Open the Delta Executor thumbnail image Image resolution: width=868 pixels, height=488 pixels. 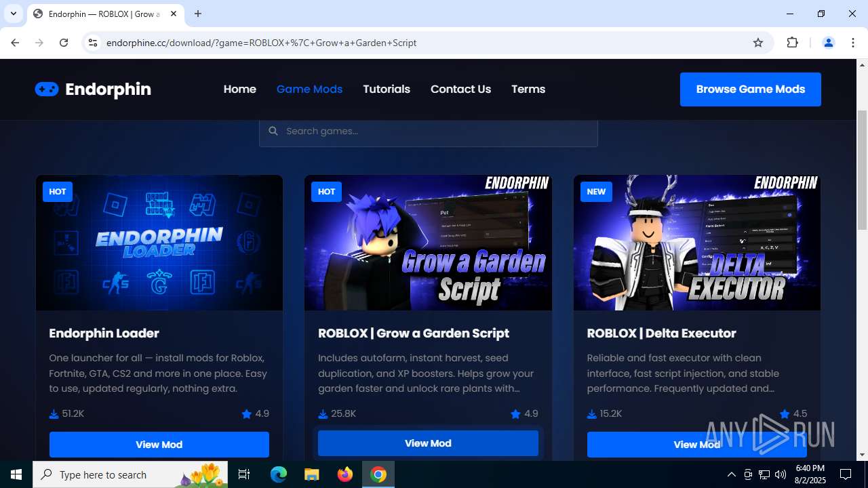coord(697,243)
